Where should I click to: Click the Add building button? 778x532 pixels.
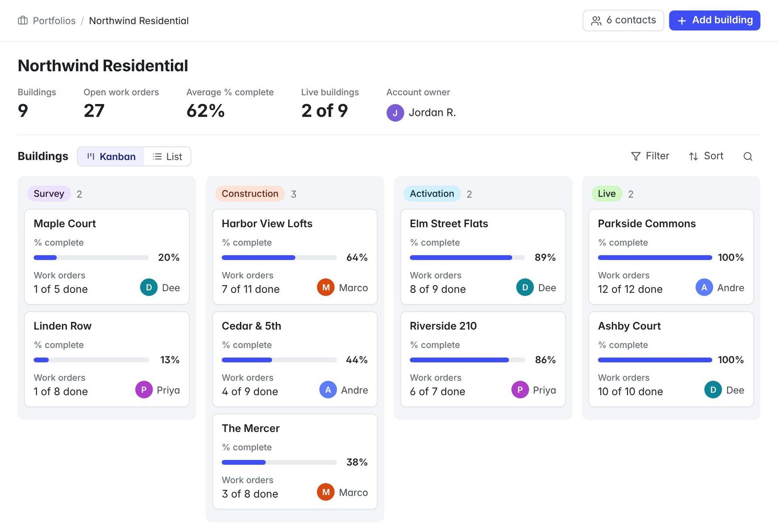point(714,20)
